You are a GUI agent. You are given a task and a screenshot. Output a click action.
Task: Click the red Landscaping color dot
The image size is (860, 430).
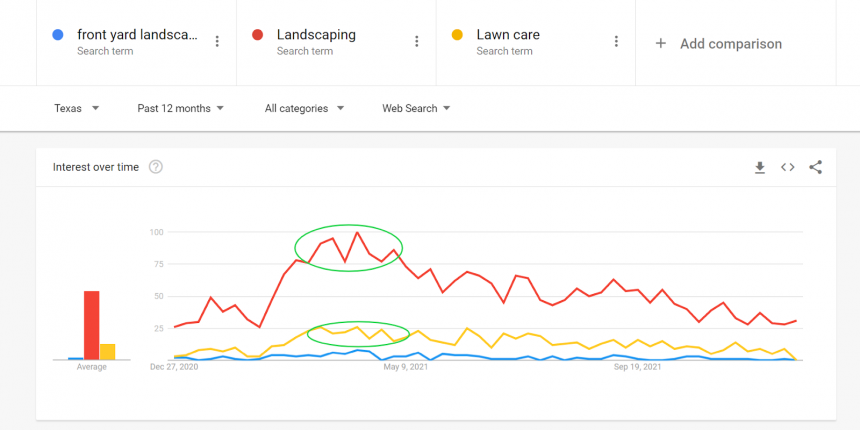tap(258, 35)
